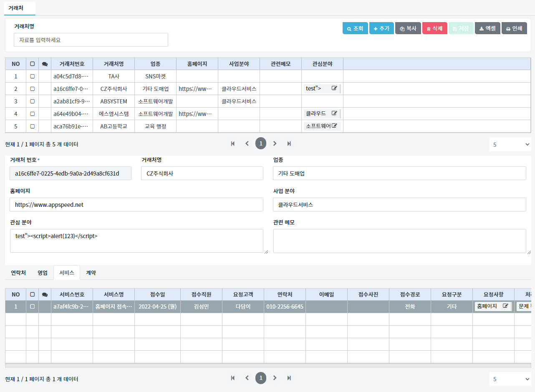Click the 업종 field showing 기타 도매업

click(x=400, y=173)
